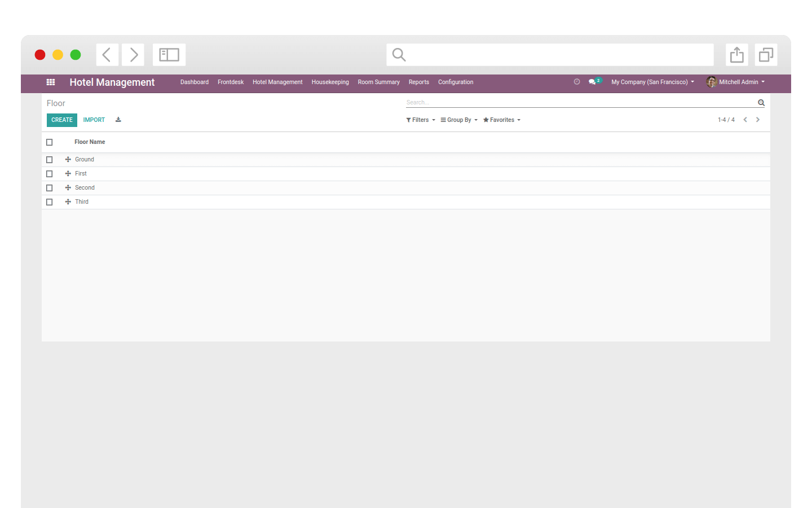The image size is (812, 508).
Task: Click the export download icon
Action: pos(118,120)
